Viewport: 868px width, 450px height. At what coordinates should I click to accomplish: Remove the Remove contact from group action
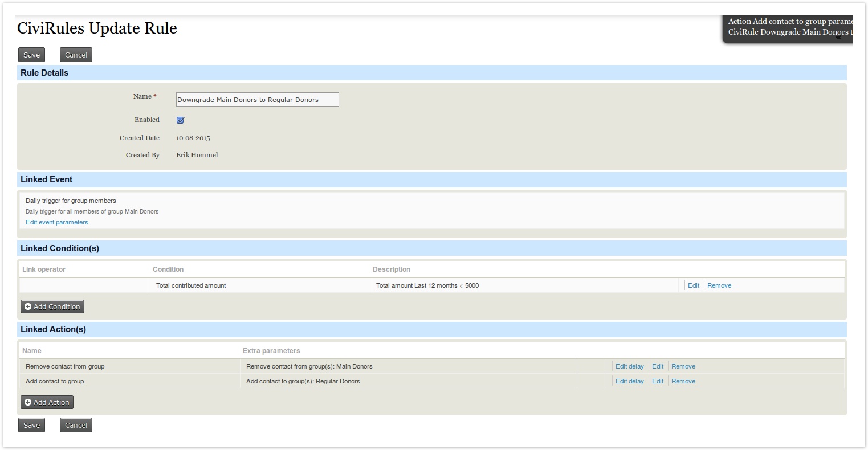683,366
